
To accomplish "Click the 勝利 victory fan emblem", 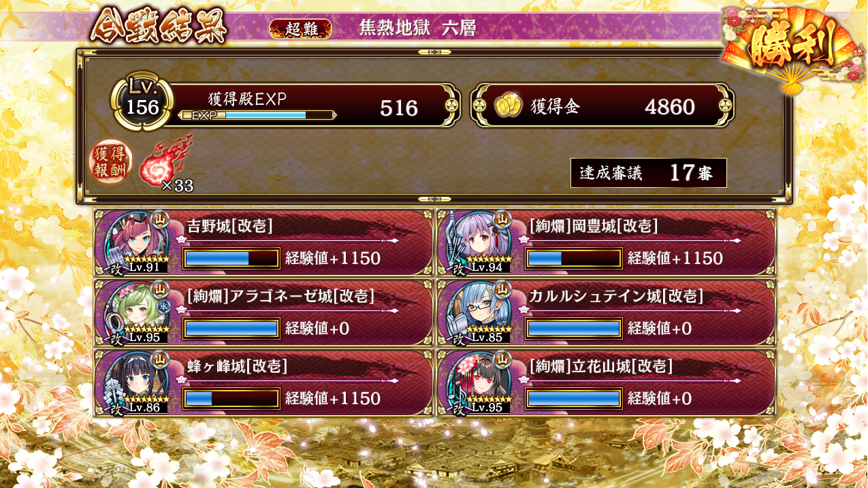I will tap(792, 48).
